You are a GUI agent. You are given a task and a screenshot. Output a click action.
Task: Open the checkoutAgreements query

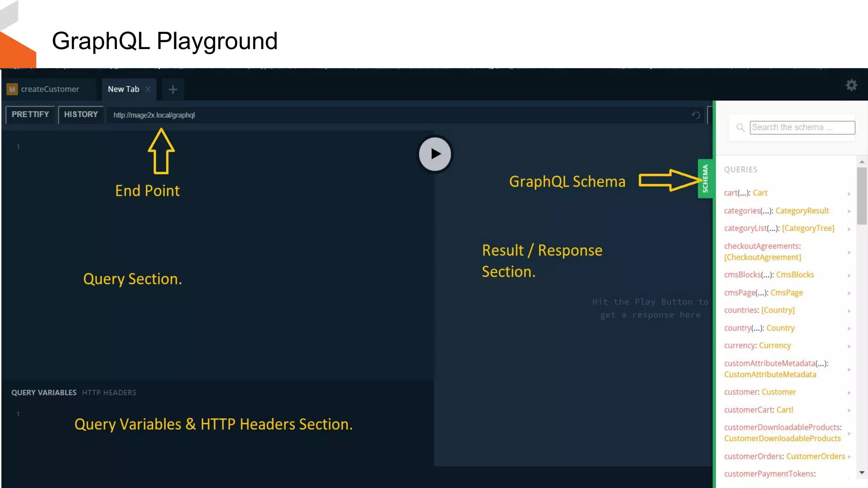(x=762, y=252)
